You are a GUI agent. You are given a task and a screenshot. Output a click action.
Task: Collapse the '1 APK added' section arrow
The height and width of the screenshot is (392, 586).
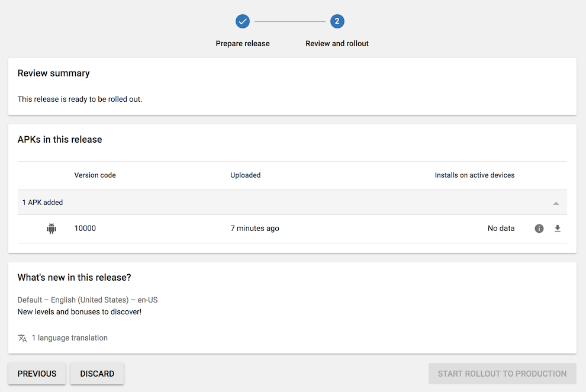click(x=556, y=203)
